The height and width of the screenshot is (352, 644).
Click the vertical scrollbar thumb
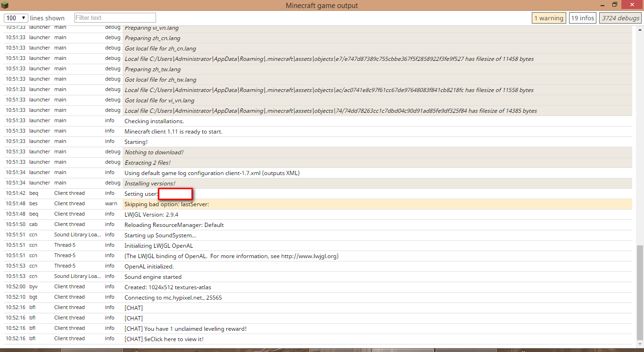(x=639, y=293)
